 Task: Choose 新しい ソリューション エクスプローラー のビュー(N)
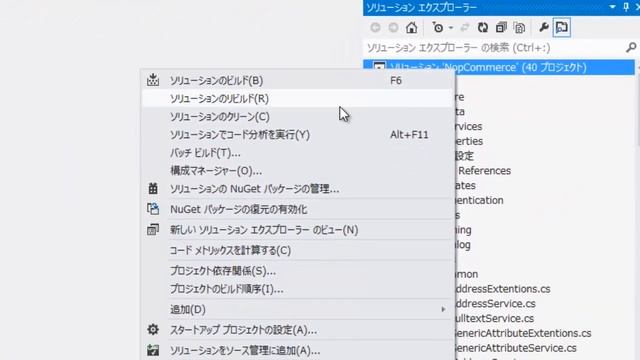[x=298, y=230]
